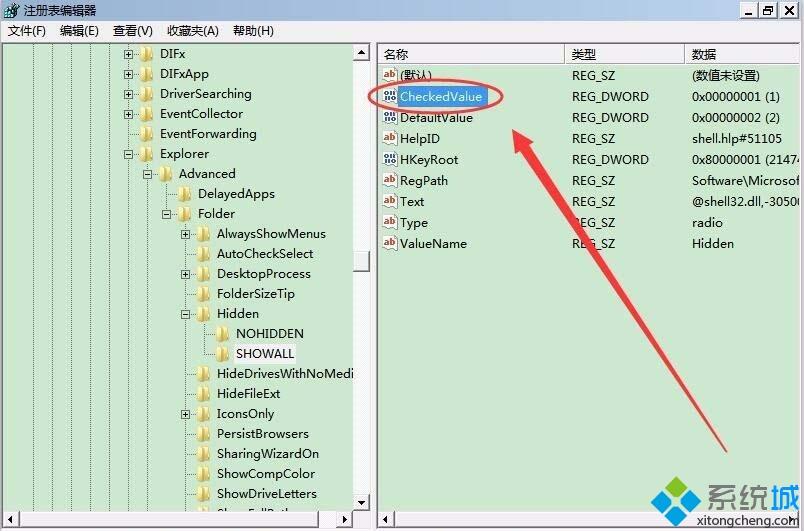
Task: Select the FolderSizeTip tree item
Action: tap(255, 294)
